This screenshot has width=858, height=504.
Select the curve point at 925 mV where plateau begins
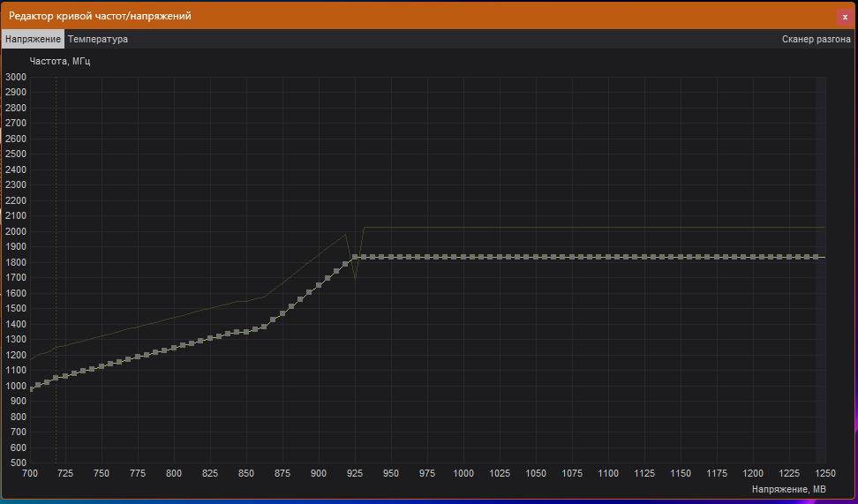[355, 257]
